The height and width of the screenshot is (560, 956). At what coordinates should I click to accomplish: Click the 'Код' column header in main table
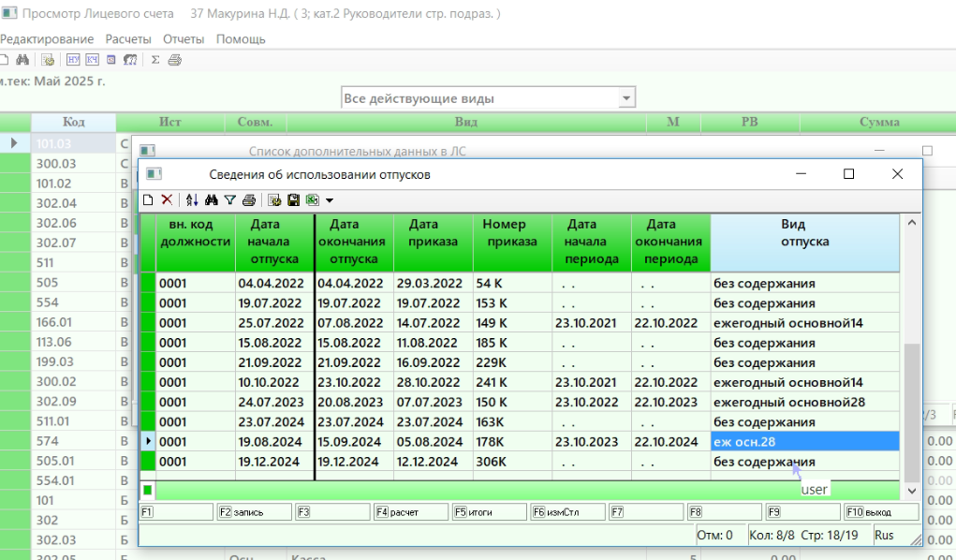74,122
